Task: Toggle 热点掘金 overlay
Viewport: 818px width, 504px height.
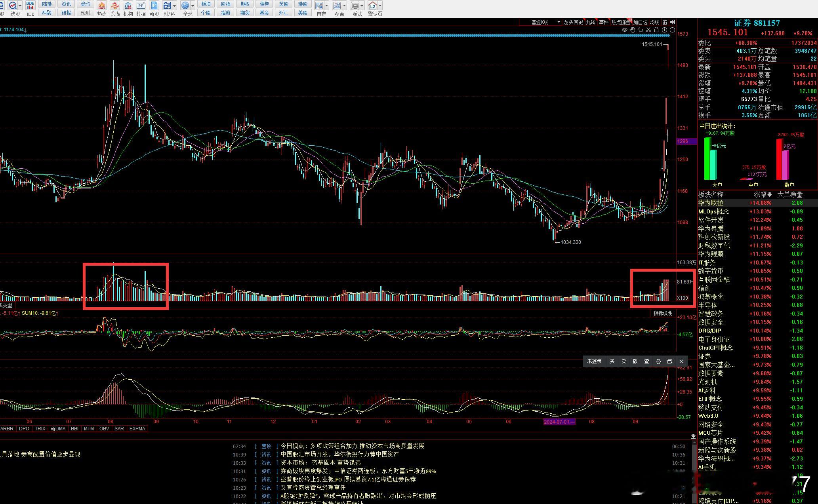Action: [x=621, y=22]
